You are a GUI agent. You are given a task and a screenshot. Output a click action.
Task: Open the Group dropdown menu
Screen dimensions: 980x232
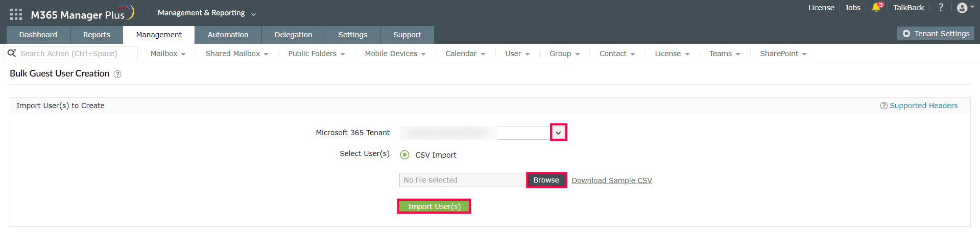point(565,54)
